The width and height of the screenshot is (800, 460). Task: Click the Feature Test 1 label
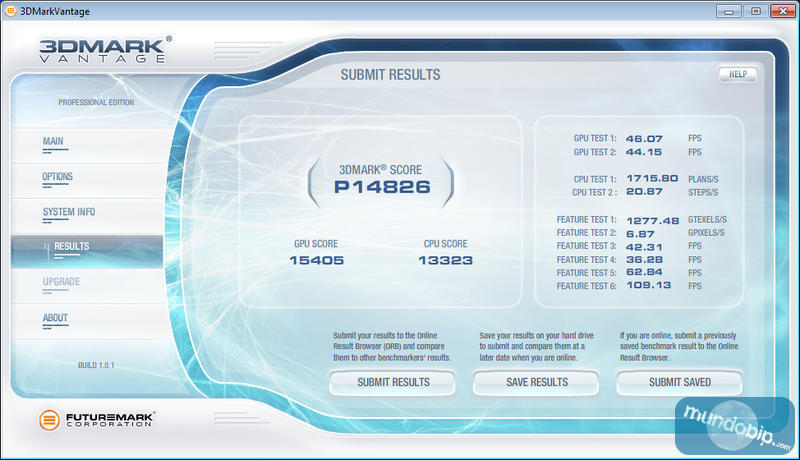click(586, 220)
